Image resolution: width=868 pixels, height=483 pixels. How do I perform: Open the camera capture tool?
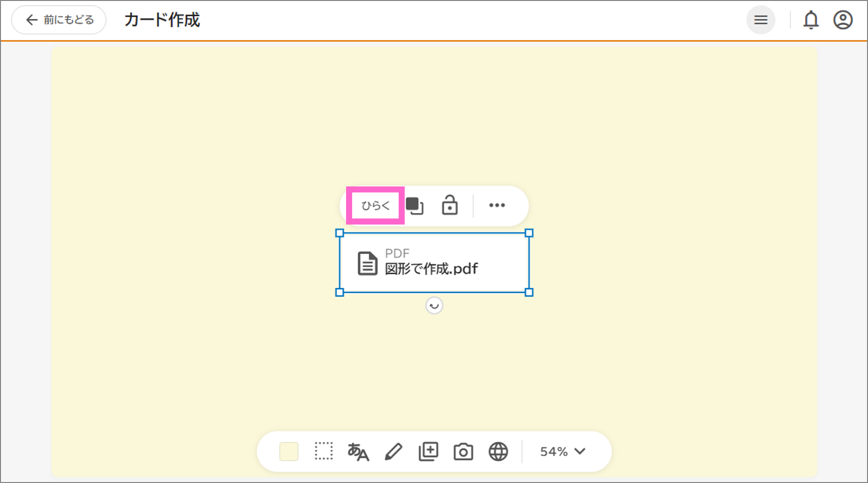point(463,451)
